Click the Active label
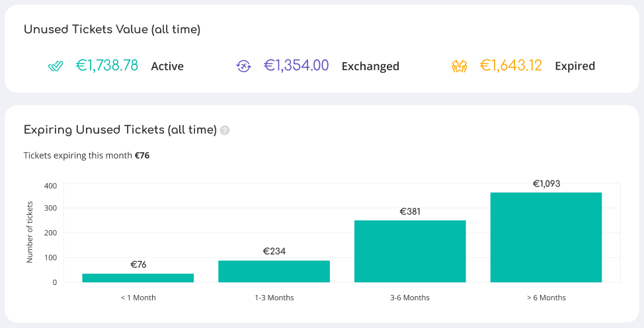 pos(167,66)
